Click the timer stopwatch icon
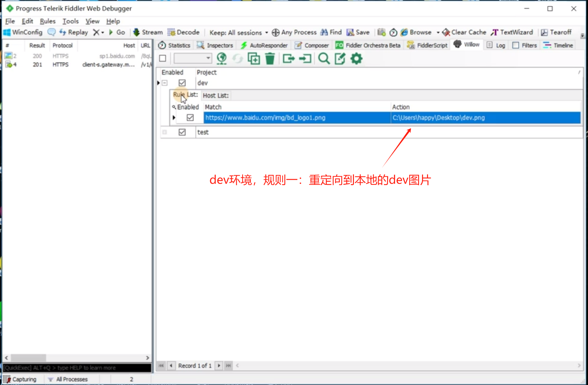 click(393, 32)
